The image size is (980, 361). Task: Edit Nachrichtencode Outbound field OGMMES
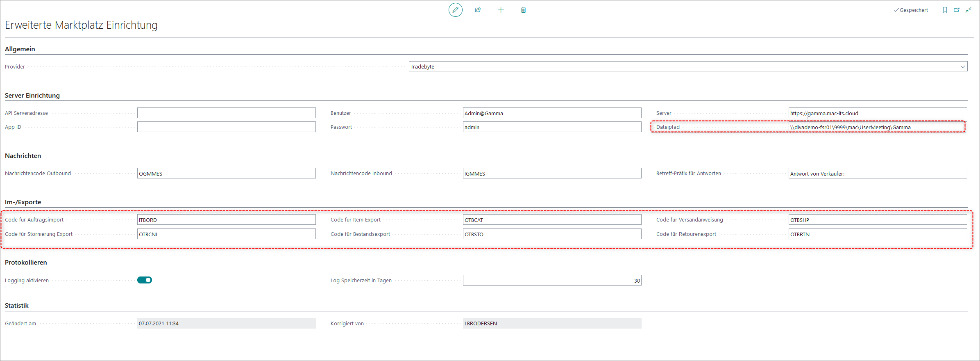(227, 173)
